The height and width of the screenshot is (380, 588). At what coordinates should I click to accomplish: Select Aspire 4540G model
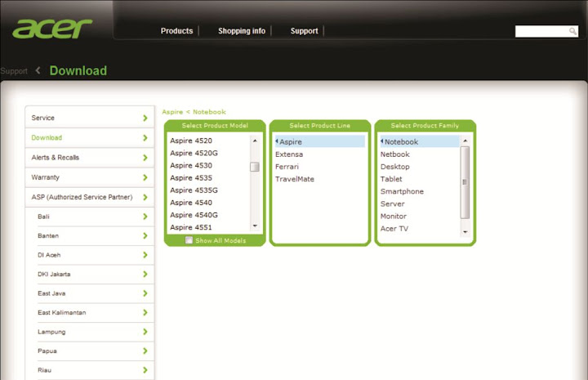point(194,215)
